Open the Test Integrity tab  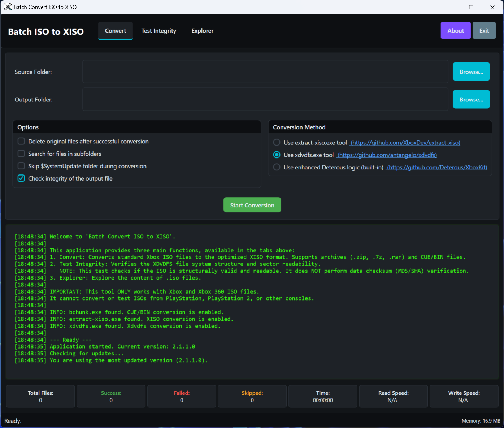click(x=159, y=31)
